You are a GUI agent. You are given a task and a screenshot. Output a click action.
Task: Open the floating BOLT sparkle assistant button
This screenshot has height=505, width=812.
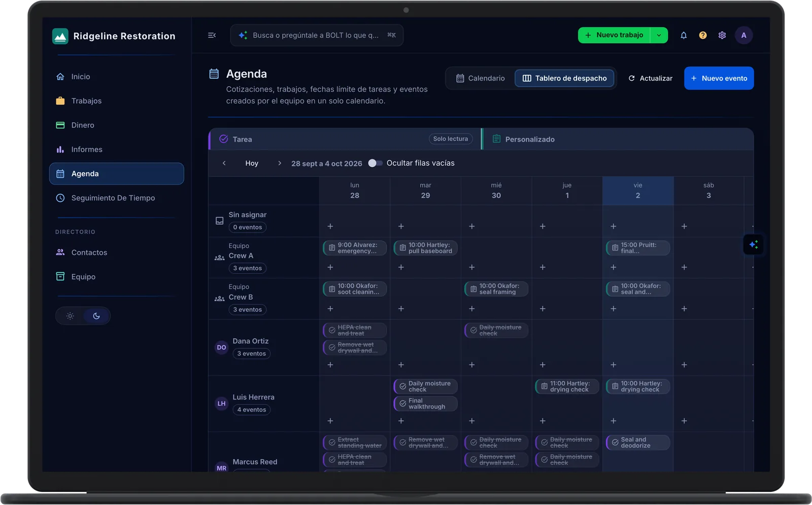[x=754, y=245]
